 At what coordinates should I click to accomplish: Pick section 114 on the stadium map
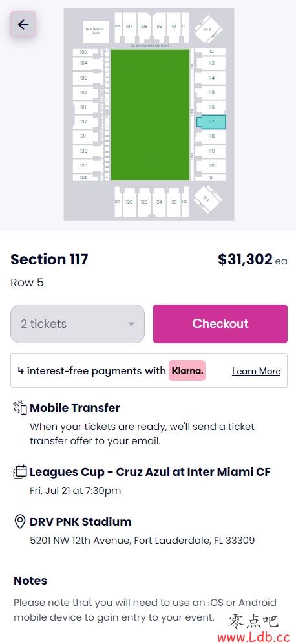coord(211,78)
